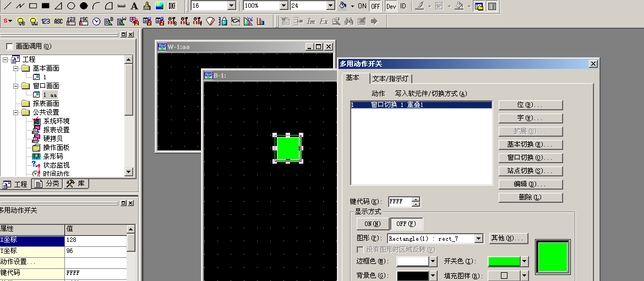Screen dimensions: 644x281
Task: Click the 窗口切换(I)... button
Action: [531, 158]
